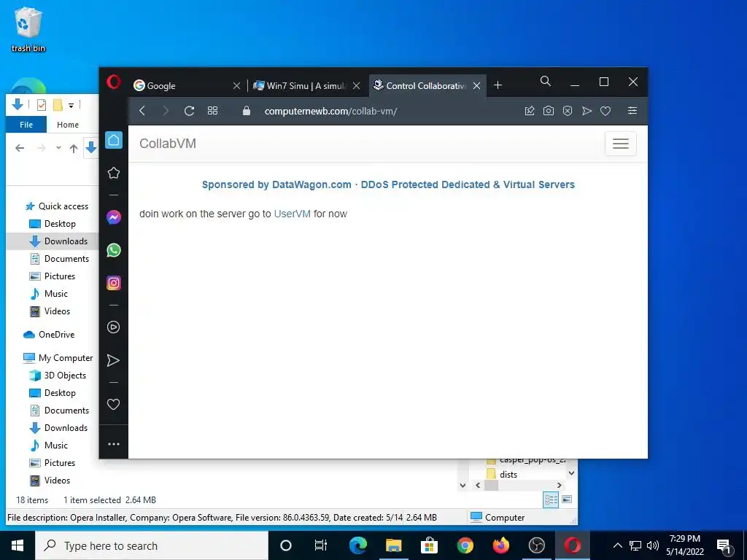Open ad blocker shield icon

pos(568,111)
